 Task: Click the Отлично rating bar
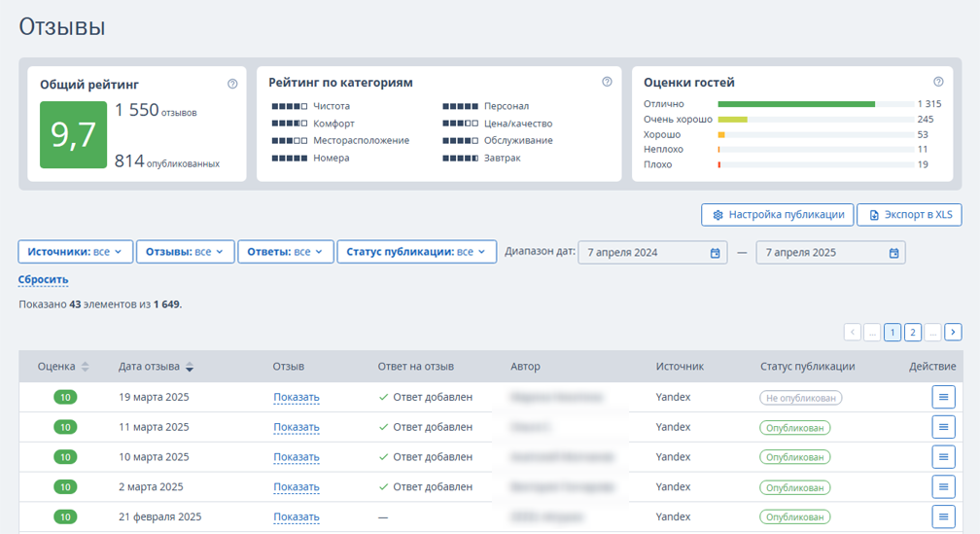[816, 104]
